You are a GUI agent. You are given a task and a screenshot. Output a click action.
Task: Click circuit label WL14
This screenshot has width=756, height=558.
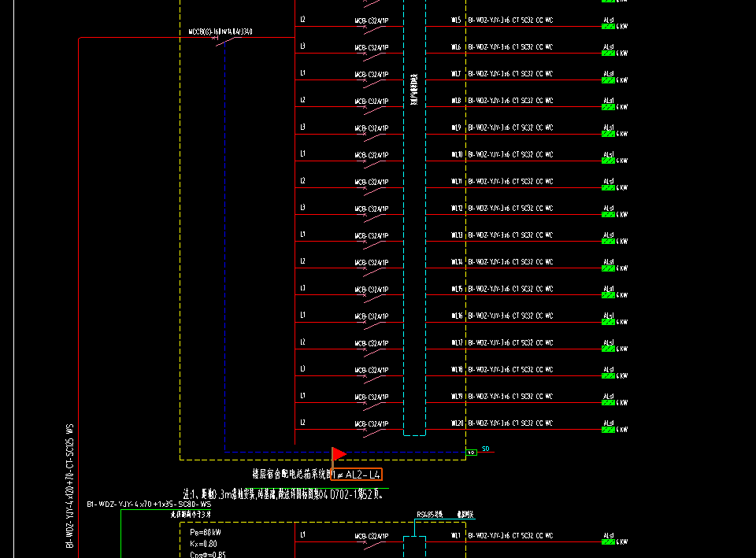[x=457, y=262]
